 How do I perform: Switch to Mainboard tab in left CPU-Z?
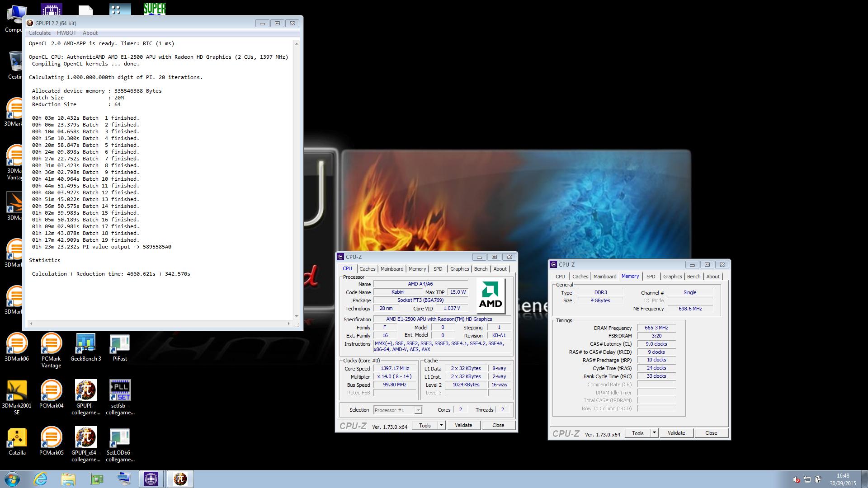point(392,269)
